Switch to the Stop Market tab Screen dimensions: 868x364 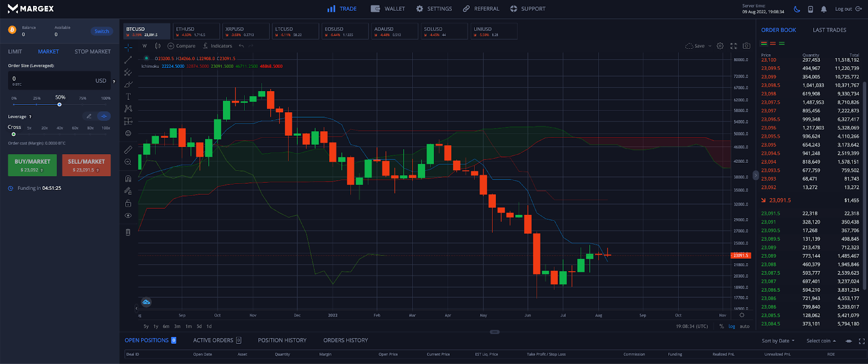(93, 52)
